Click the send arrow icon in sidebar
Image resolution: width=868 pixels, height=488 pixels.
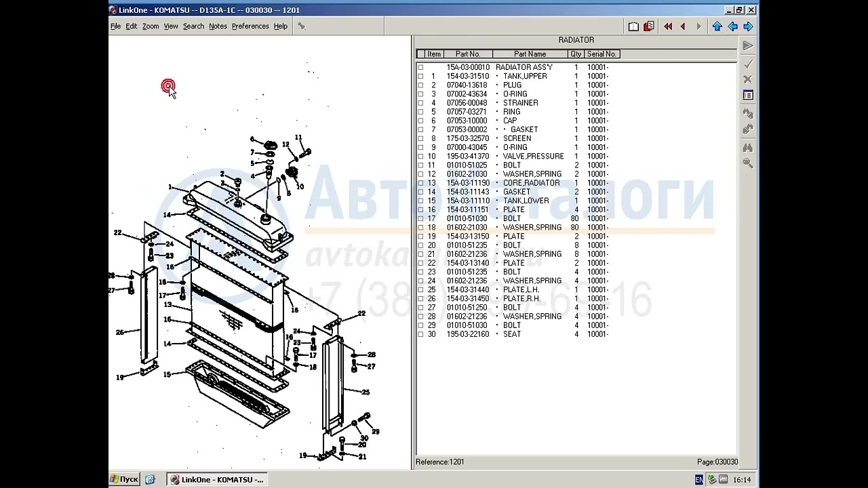[747, 45]
